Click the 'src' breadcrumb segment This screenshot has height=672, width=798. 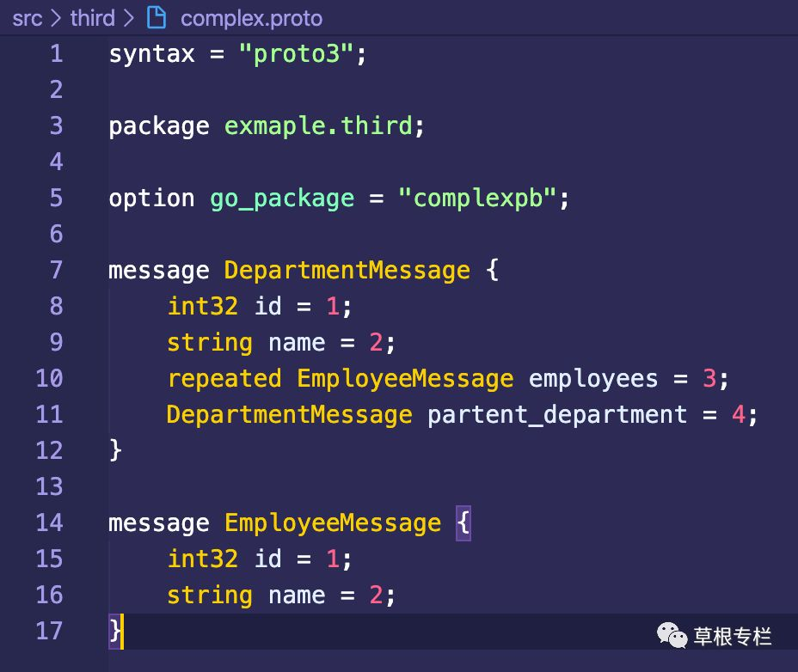tap(27, 19)
